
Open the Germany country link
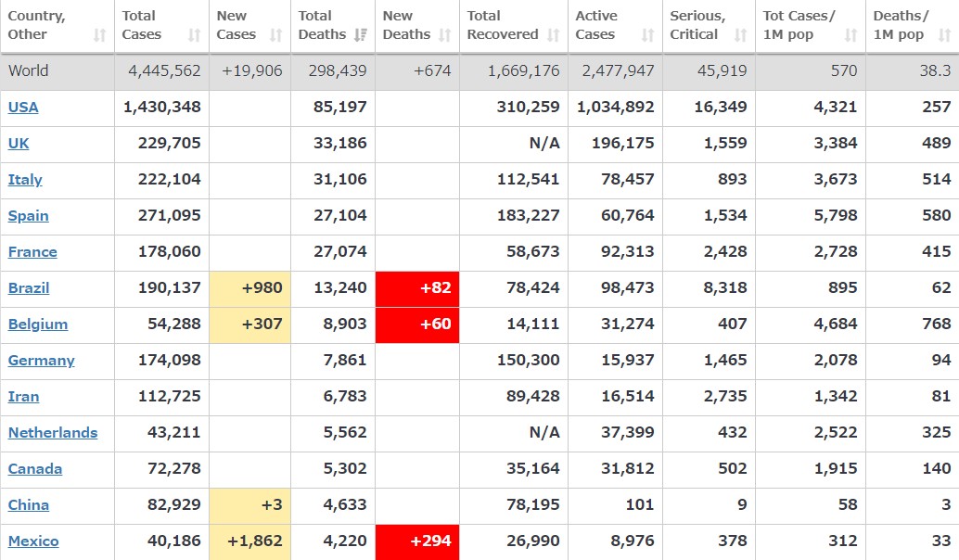click(41, 360)
